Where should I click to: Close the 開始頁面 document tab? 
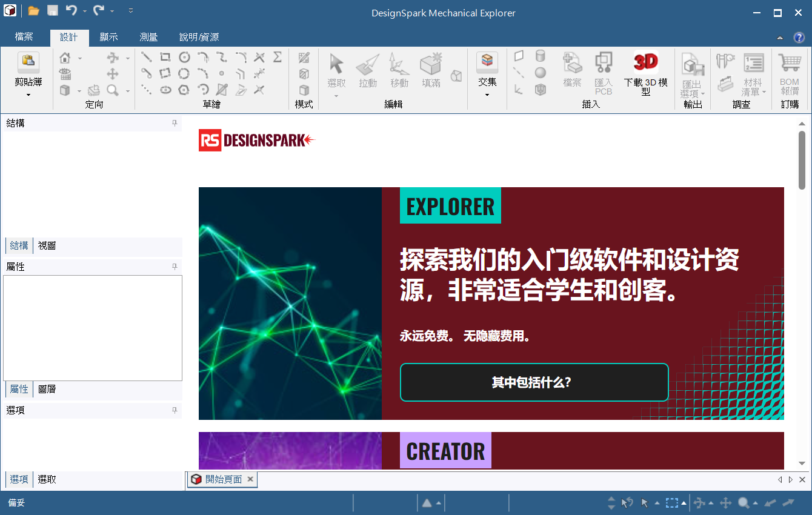(250, 479)
